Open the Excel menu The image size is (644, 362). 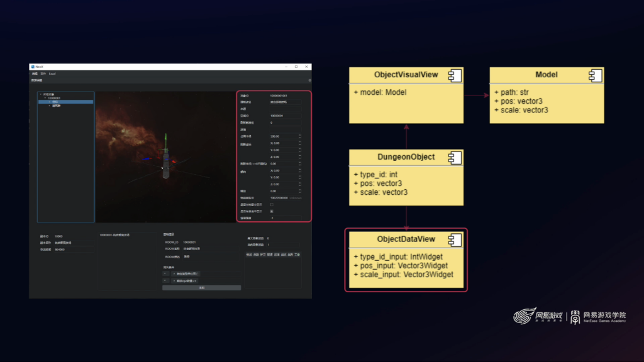coord(52,74)
